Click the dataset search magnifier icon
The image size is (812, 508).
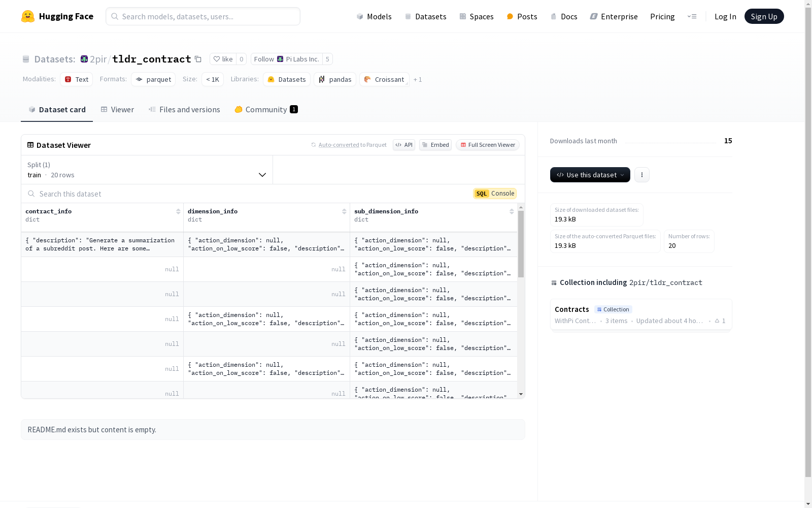[31, 194]
